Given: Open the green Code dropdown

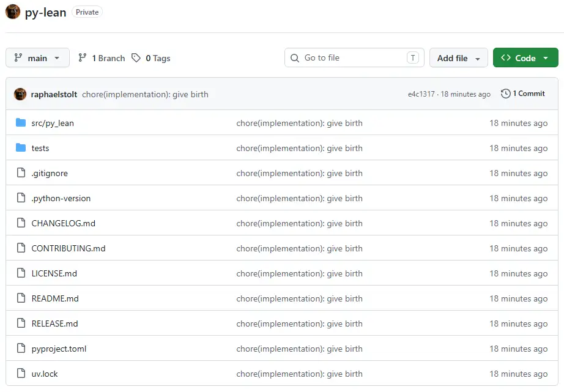Looking at the screenshot, I should (x=525, y=57).
